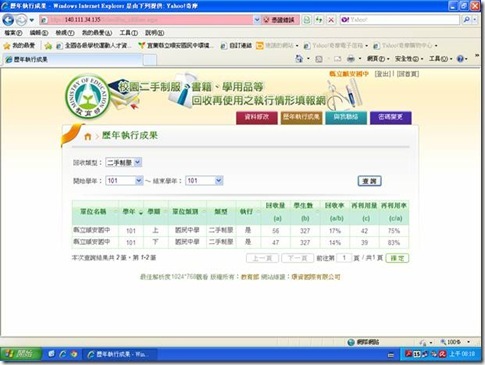The height and width of the screenshot is (365, 485).
Task: Expand the address bar history dropdown arrow
Action: point(257,20)
